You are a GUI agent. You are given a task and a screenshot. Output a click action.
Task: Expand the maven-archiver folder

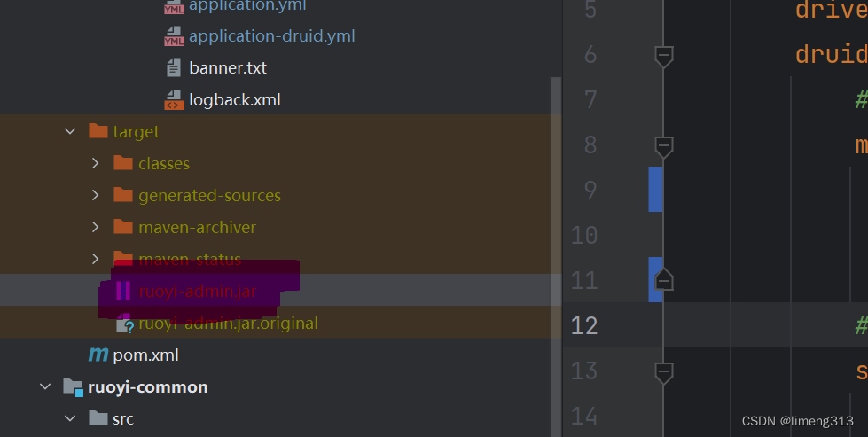95,227
